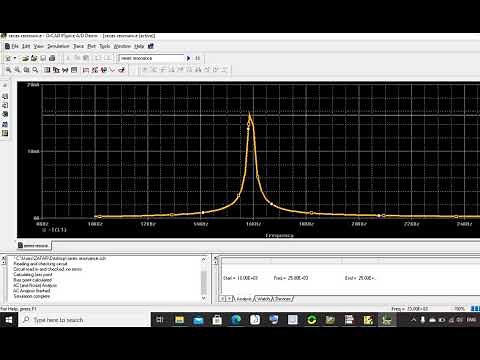480x360 pixels.
Task: Click the 'Bias point calculated' log line
Action: (x=33, y=280)
